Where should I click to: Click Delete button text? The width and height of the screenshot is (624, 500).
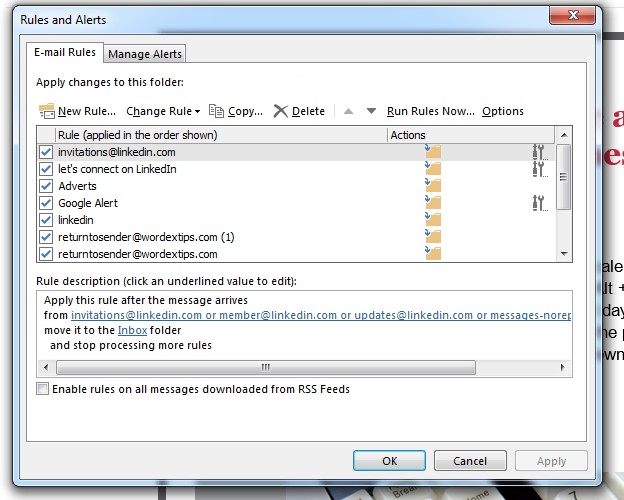[x=308, y=111]
